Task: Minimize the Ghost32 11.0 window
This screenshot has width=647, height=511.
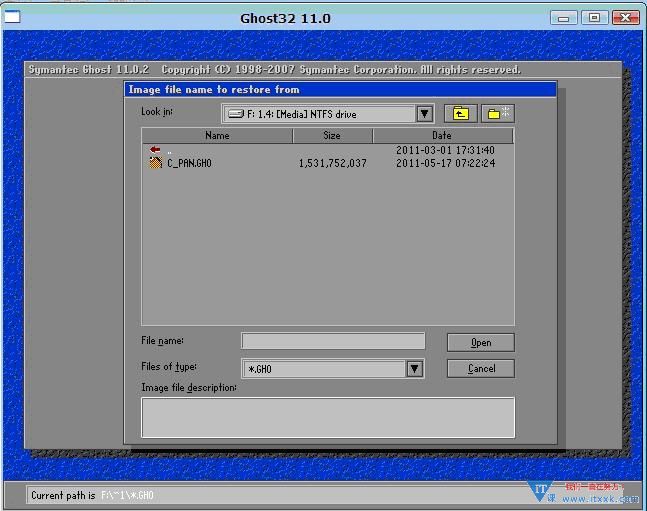Action: pos(564,18)
